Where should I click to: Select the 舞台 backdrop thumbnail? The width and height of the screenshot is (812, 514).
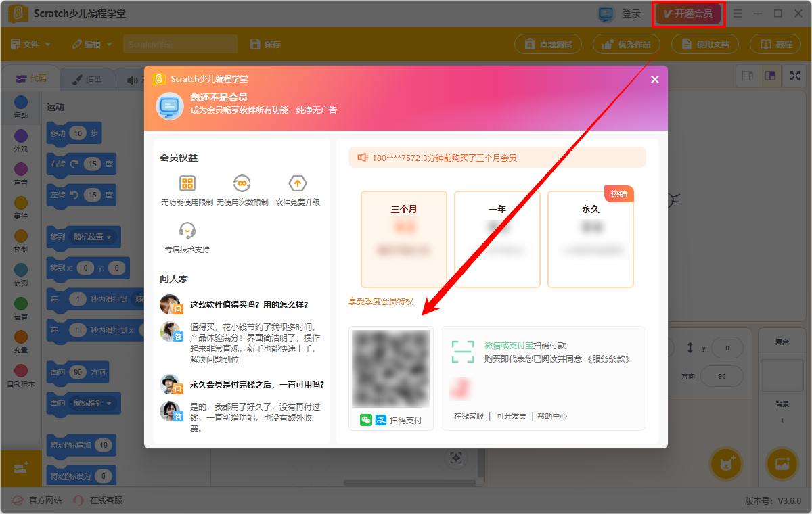[x=782, y=375]
